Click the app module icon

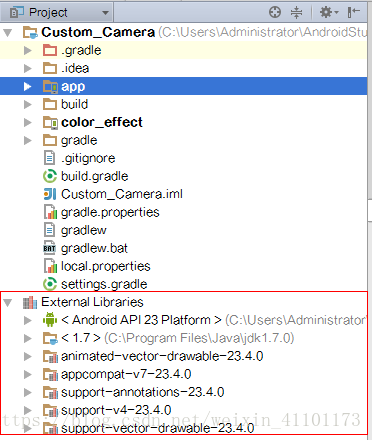point(50,87)
